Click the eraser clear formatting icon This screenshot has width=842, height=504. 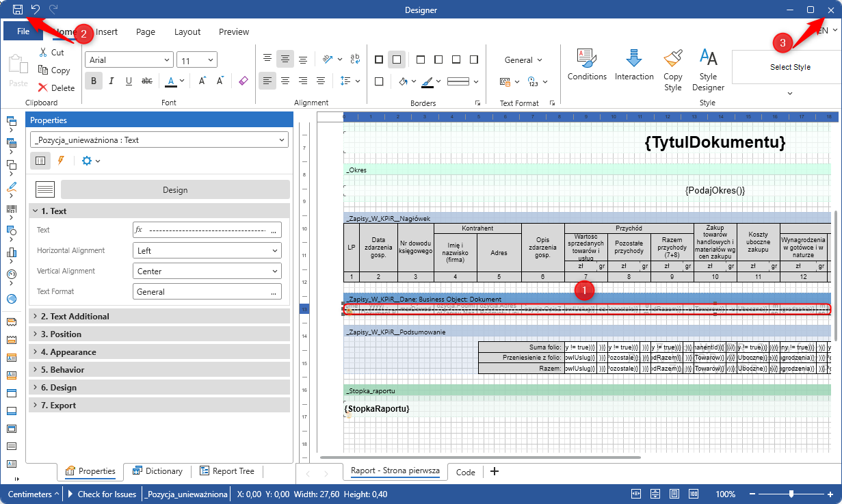[x=244, y=81]
